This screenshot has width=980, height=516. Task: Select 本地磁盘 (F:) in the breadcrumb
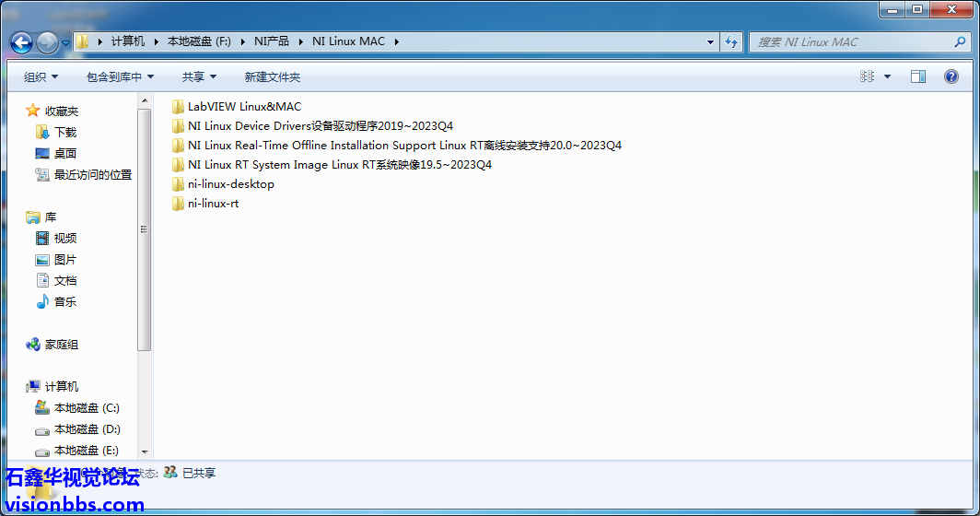pyautogui.click(x=199, y=41)
